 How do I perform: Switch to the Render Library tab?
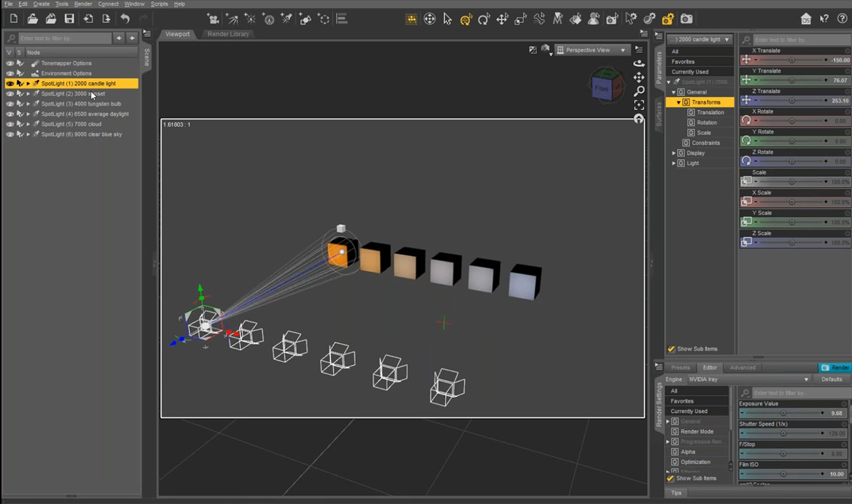tap(228, 33)
